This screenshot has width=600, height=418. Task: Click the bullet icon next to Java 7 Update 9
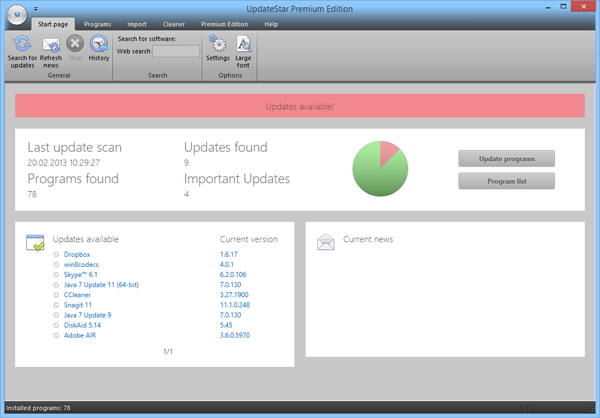tap(56, 315)
